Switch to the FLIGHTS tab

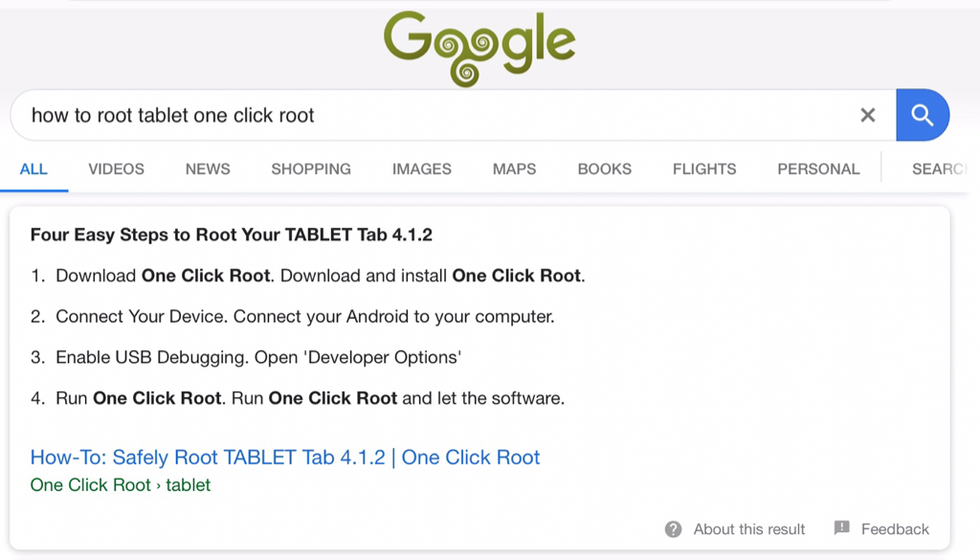click(x=704, y=168)
